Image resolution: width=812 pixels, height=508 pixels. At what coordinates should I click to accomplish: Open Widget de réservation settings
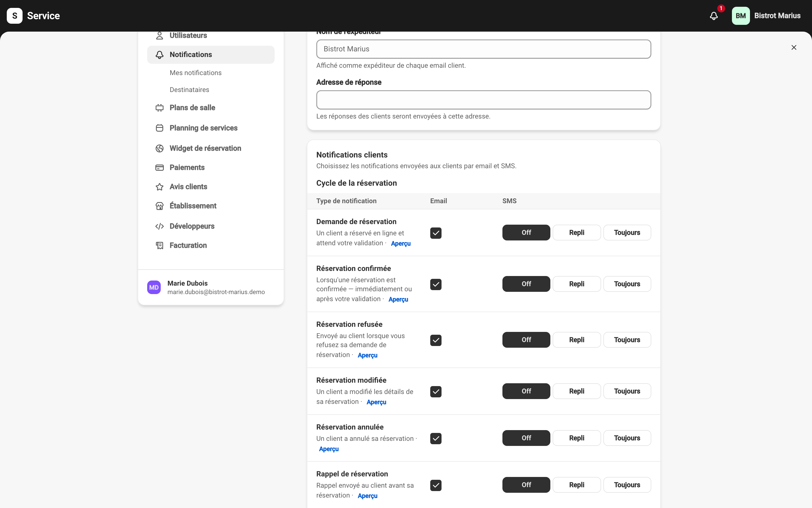tap(211, 148)
